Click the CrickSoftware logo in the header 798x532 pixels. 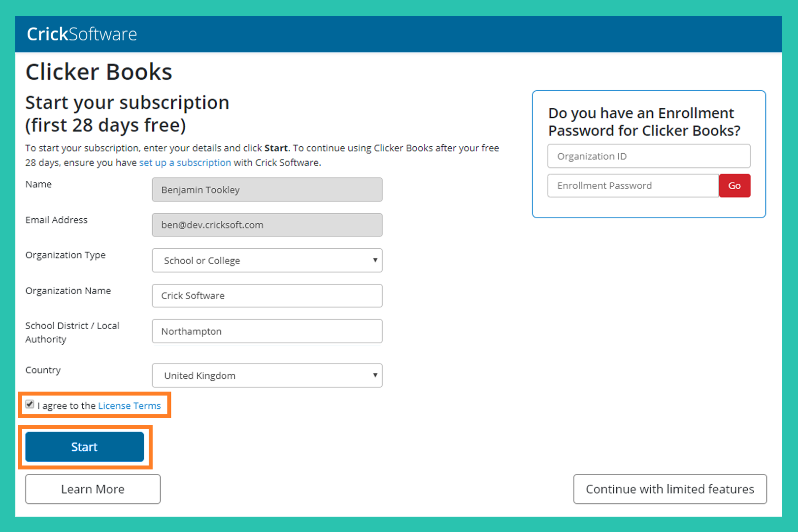pos(82,34)
